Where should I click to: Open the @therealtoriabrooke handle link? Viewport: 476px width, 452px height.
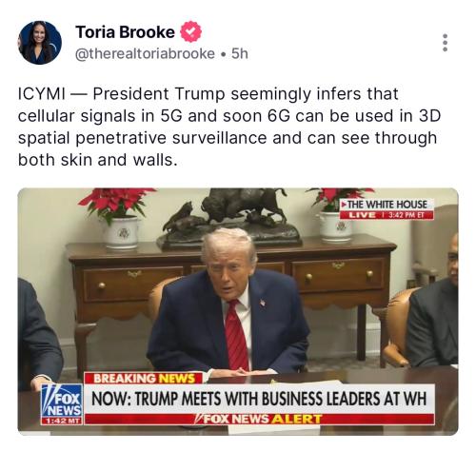[145, 53]
